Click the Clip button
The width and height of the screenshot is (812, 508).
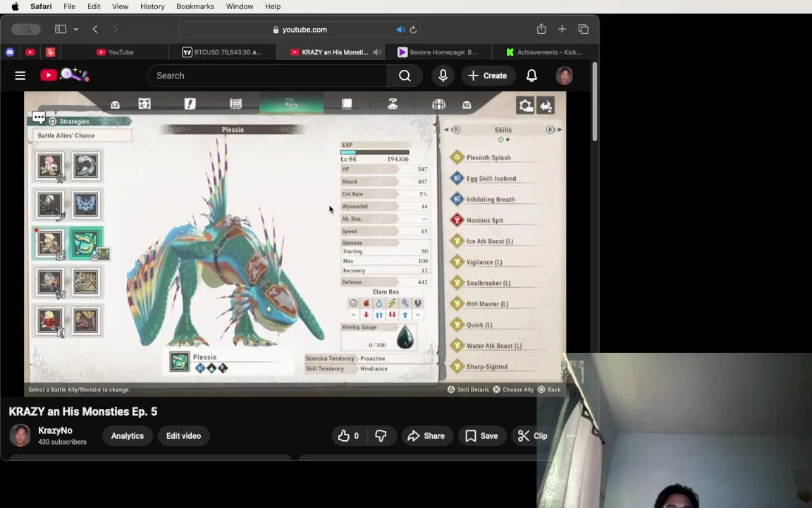tap(534, 436)
